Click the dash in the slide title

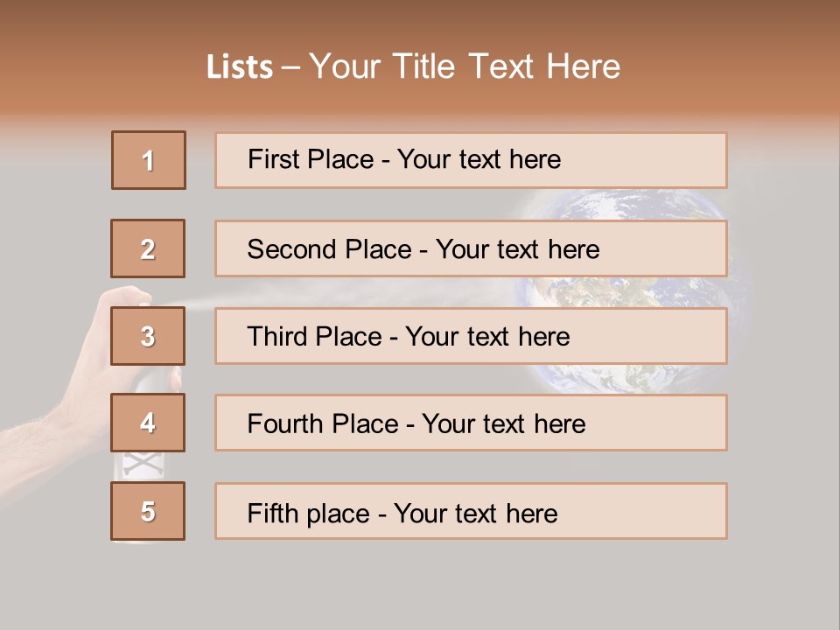point(290,67)
